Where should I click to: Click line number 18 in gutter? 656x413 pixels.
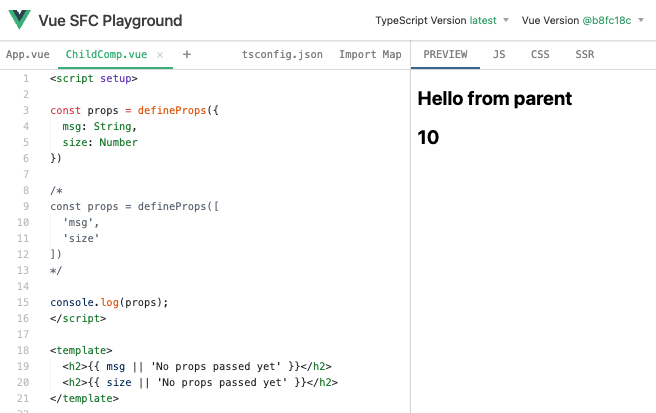pyautogui.click(x=23, y=350)
